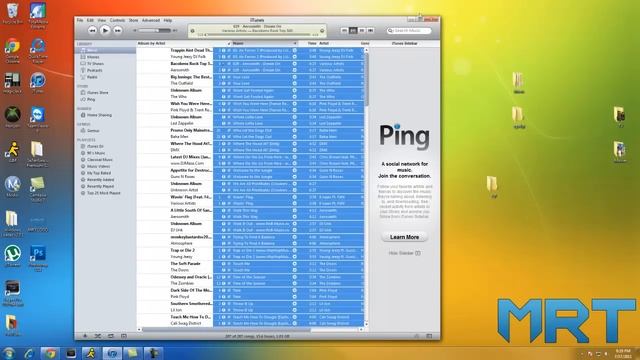640x360 pixels.
Task: Open the View menu
Action: click(102, 20)
